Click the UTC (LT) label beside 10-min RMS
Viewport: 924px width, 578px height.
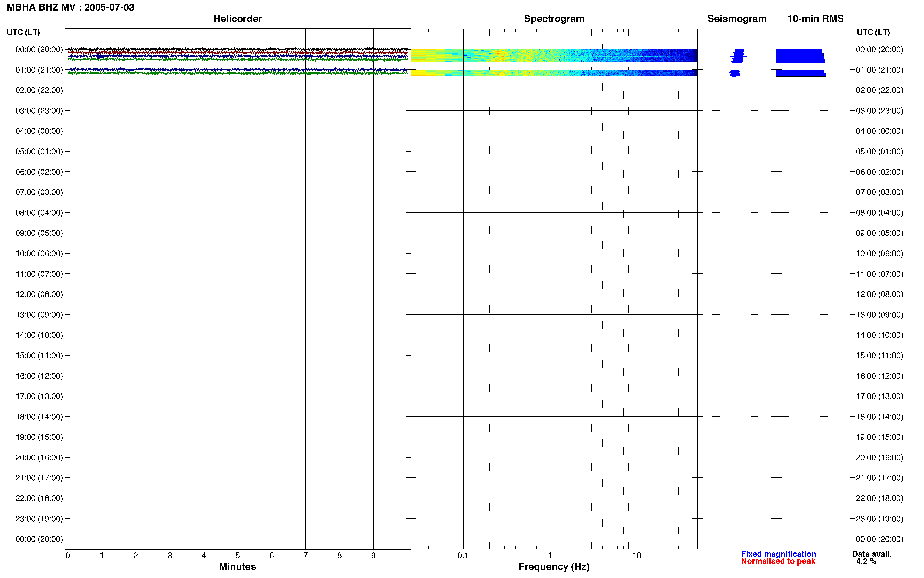[873, 32]
